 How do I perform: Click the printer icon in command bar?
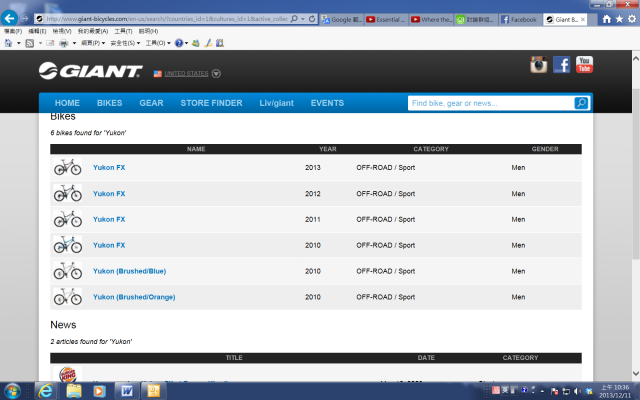[x=64, y=43]
